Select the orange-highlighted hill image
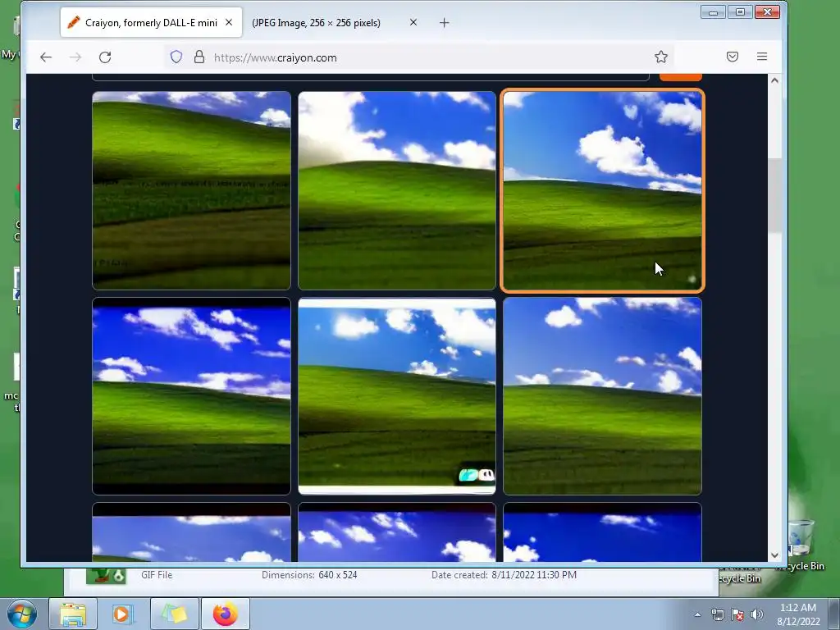 (602, 190)
